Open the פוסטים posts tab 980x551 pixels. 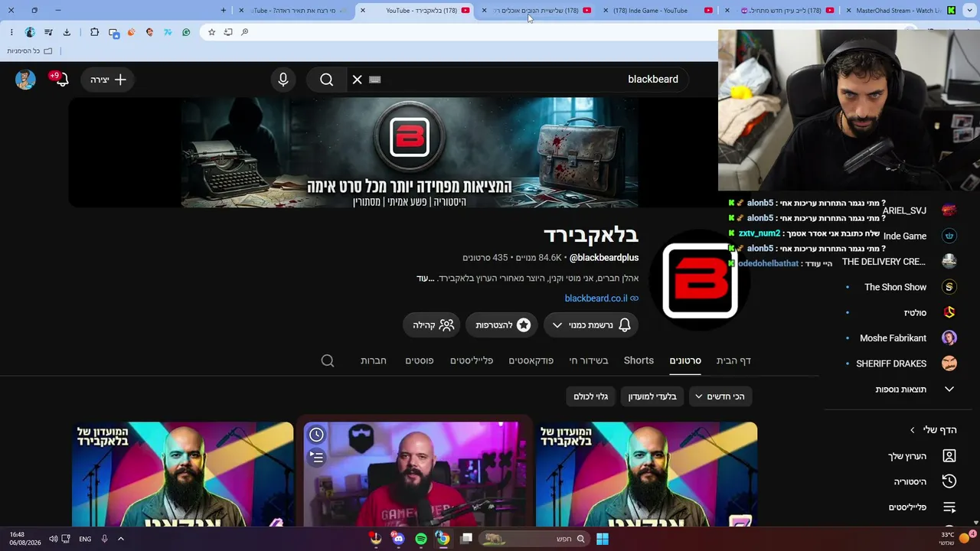(x=420, y=360)
